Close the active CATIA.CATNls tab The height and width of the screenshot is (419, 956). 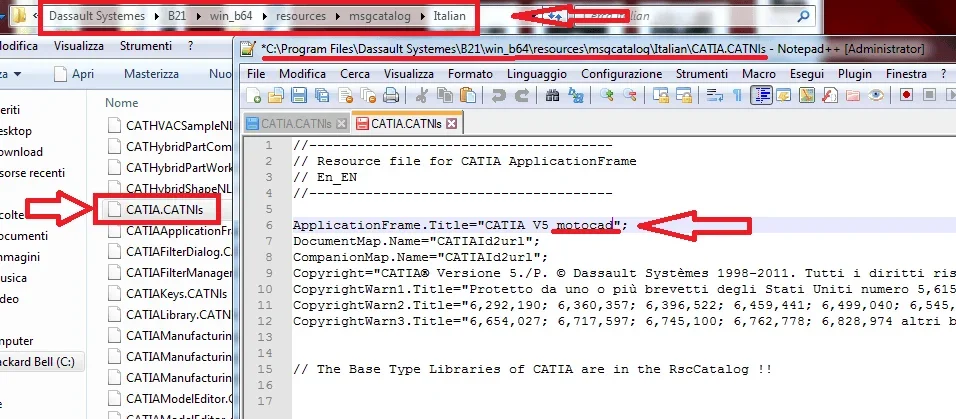451,124
